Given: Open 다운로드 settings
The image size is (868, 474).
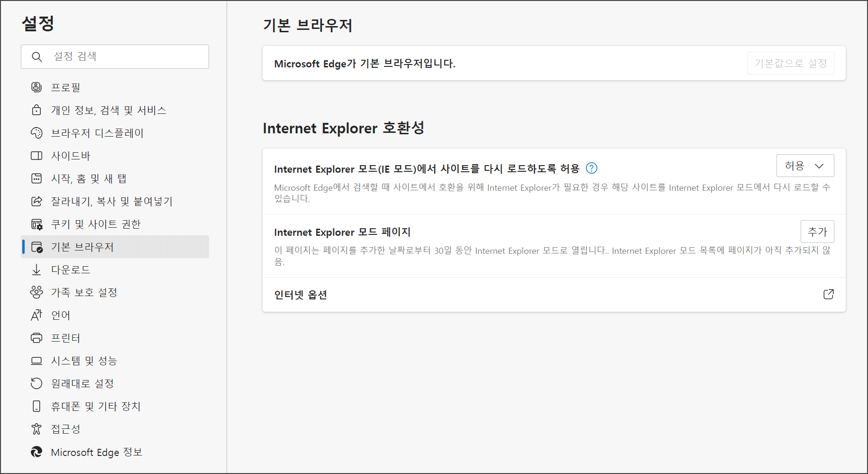Looking at the screenshot, I should click(x=115, y=270).
